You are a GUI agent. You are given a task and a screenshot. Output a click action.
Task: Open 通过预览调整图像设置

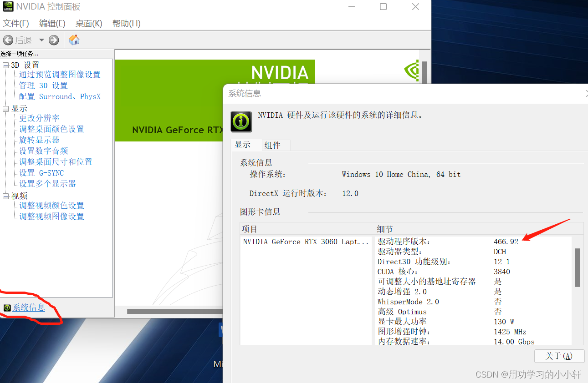tap(60, 75)
